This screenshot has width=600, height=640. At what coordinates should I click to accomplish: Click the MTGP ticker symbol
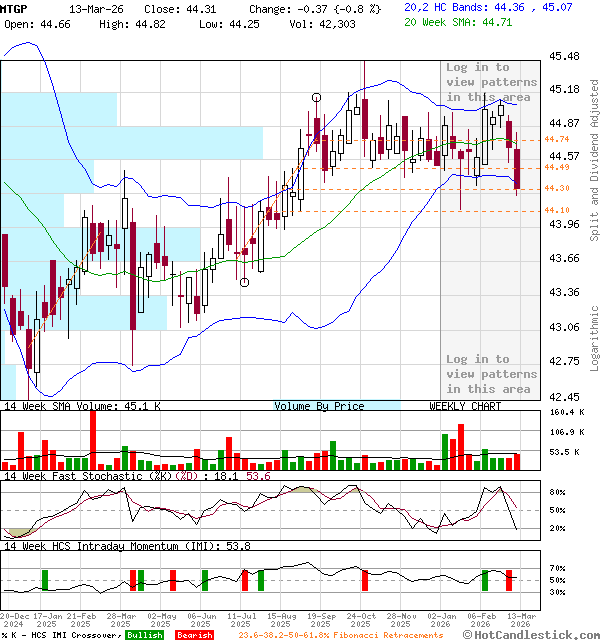point(15,7)
